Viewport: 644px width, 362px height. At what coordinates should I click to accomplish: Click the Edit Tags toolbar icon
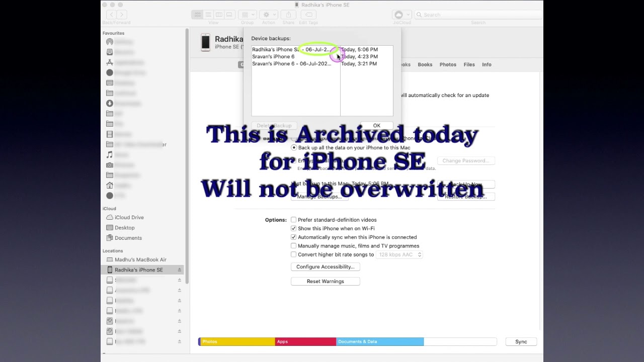point(308,15)
